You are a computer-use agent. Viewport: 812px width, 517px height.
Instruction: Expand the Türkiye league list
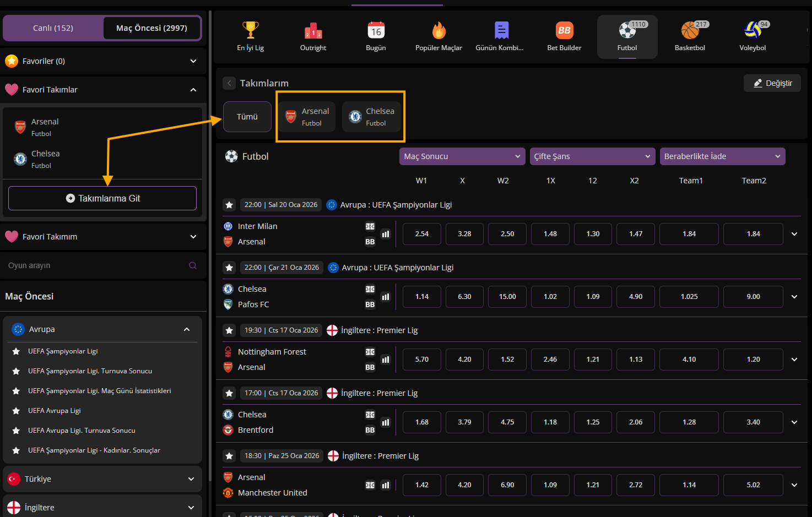click(191, 479)
